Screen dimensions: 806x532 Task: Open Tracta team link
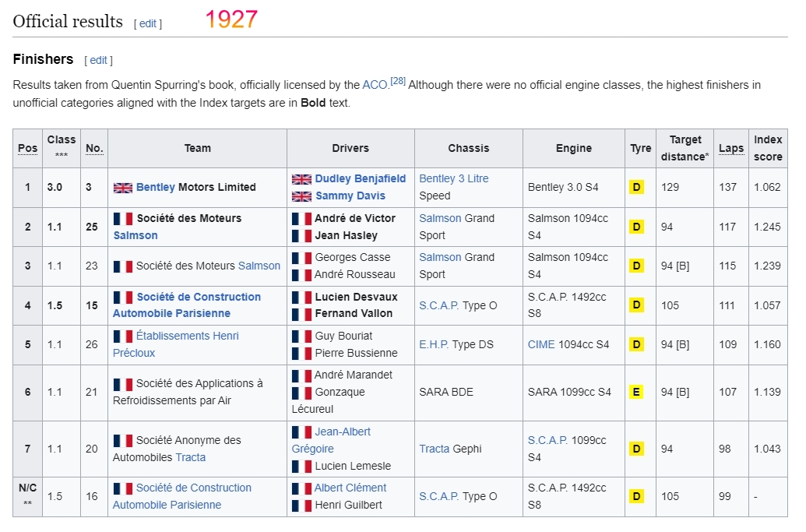pos(190,457)
